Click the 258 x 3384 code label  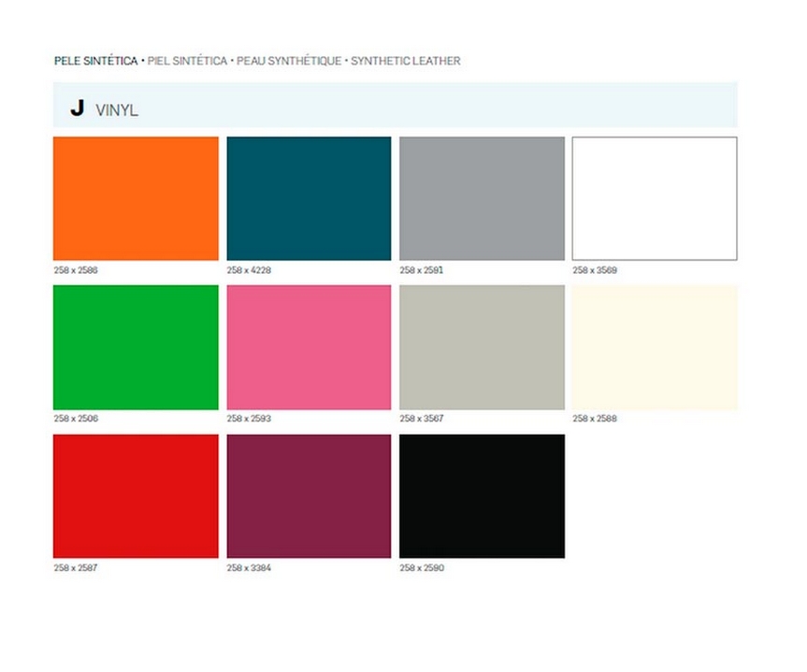pyautogui.click(x=249, y=567)
